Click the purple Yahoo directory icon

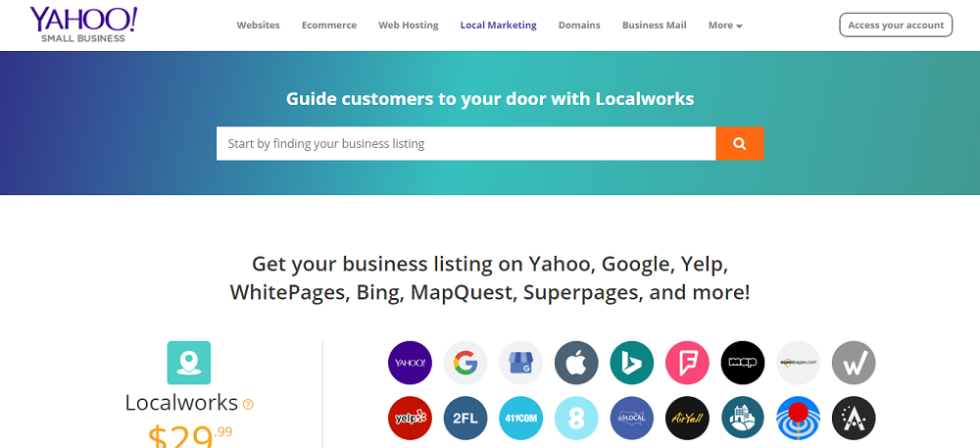410,363
